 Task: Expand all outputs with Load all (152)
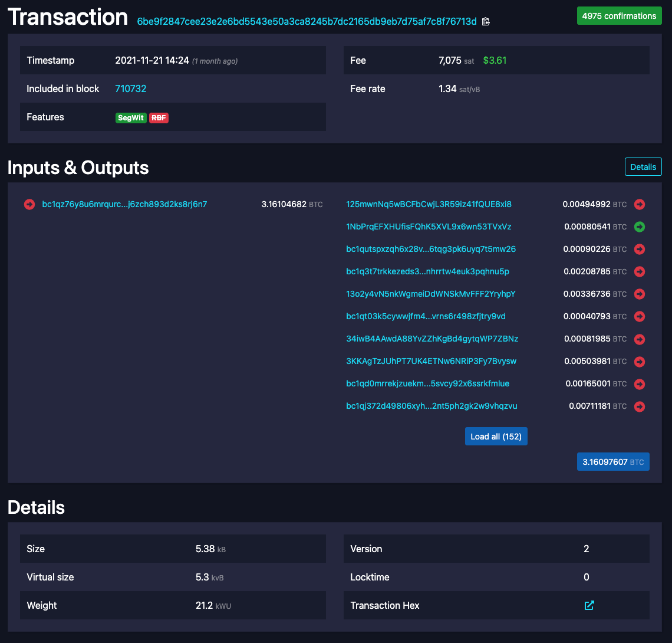[x=496, y=436]
